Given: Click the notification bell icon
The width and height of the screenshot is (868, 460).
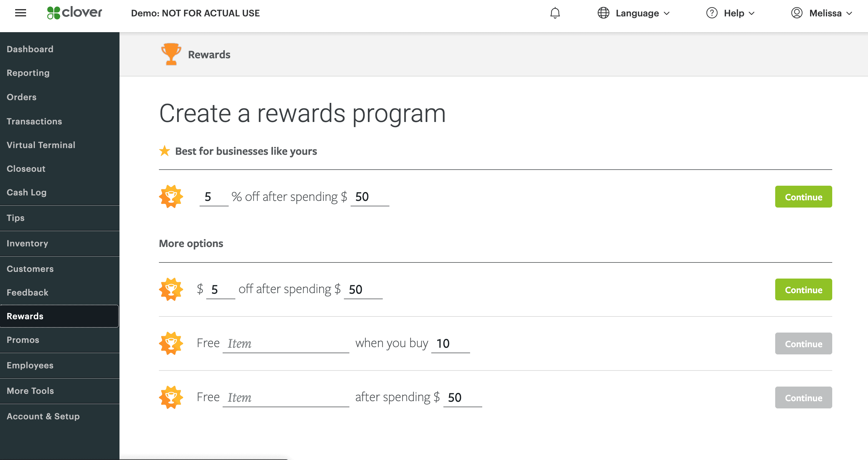Looking at the screenshot, I should (555, 13).
